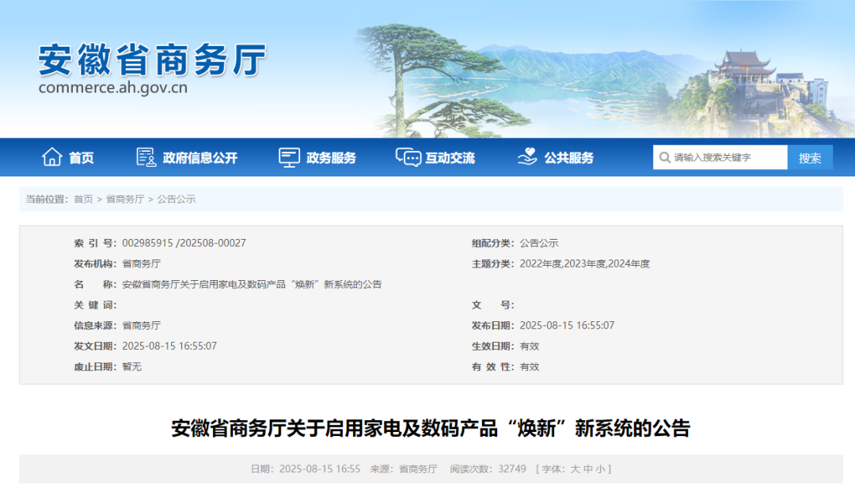The width and height of the screenshot is (855, 504).
Task: Click the house icon beside 首页
Action: coord(53,157)
